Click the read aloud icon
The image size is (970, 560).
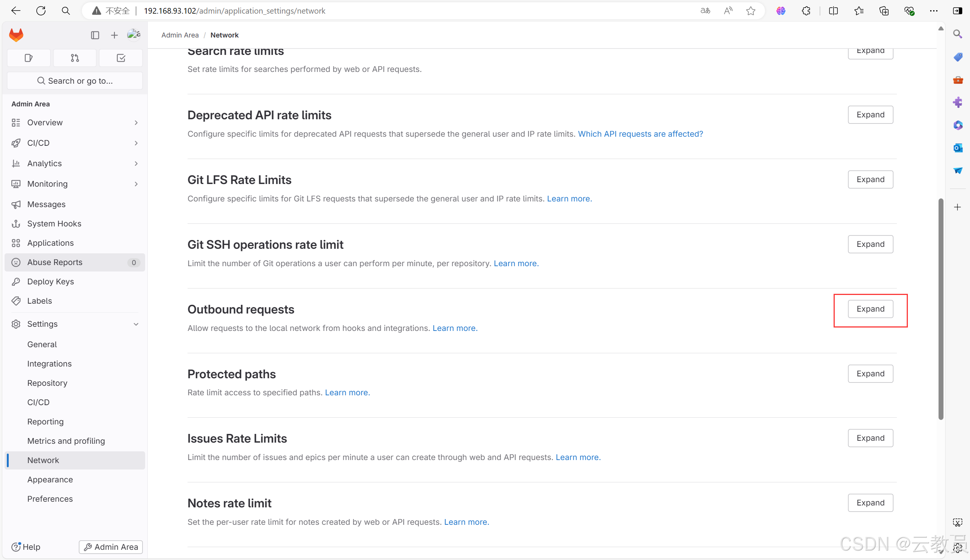coord(728,11)
